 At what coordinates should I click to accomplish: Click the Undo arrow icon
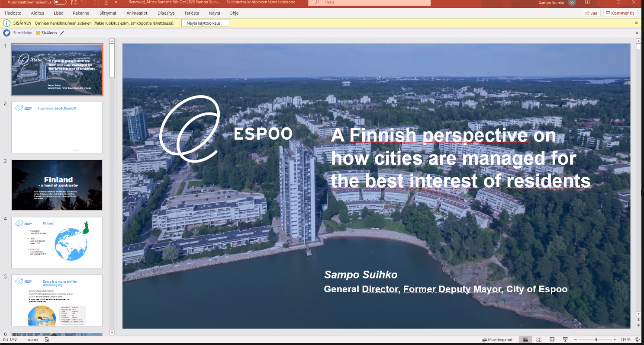pyautogui.click(x=83, y=2)
